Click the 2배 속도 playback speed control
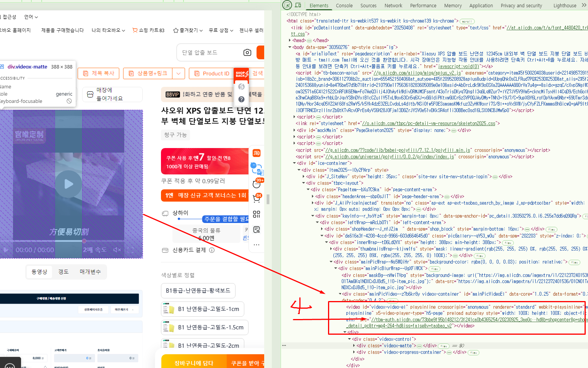The height and width of the screenshot is (368, 588). point(94,250)
